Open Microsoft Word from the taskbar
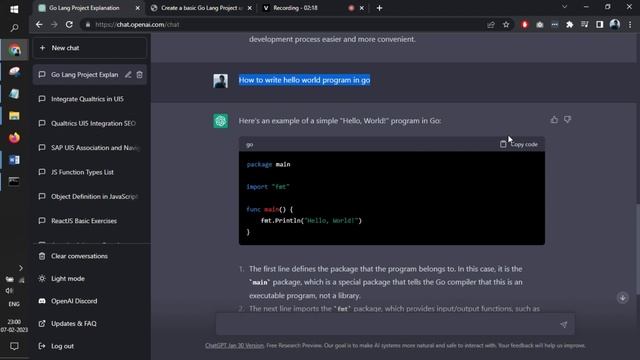 click(14, 160)
